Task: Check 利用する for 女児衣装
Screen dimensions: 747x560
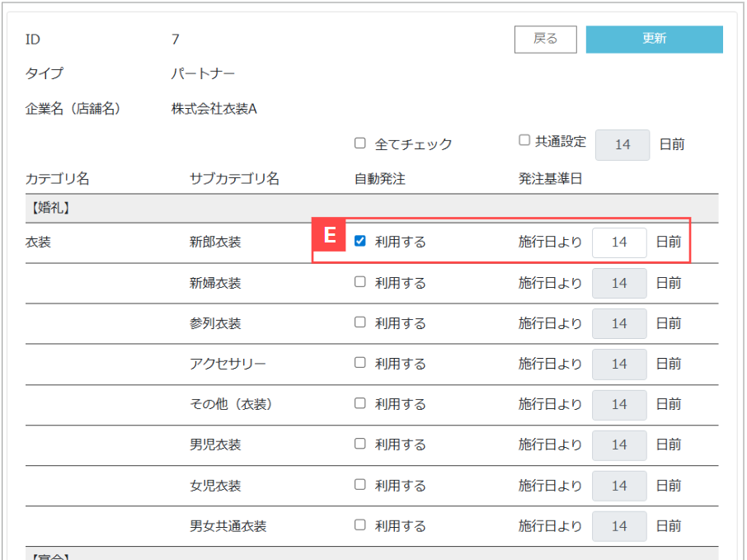Action: click(x=359, y=484)
